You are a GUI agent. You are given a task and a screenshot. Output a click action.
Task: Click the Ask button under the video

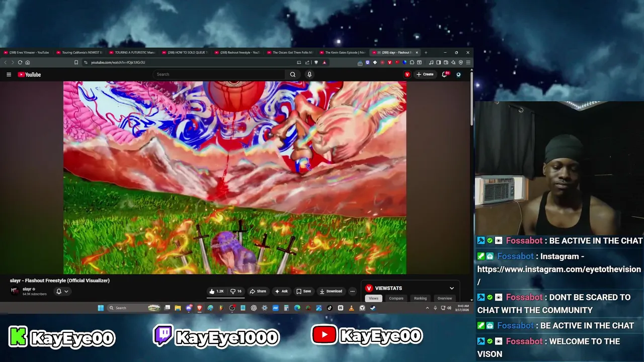tap(281, 291)
